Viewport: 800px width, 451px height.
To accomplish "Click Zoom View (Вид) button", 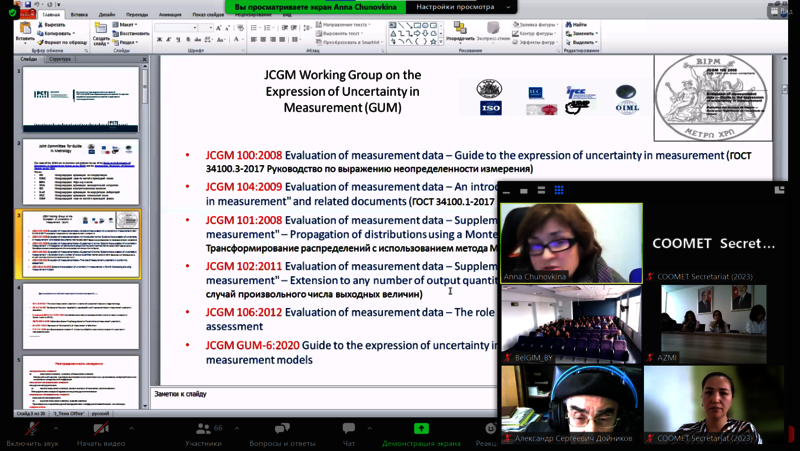I will (x=781, y=11).
